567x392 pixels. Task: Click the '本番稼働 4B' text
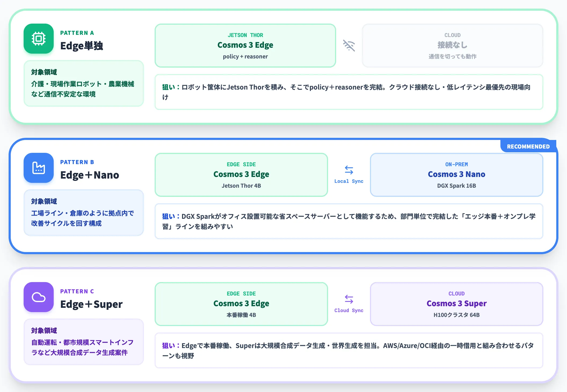(241, 315)
